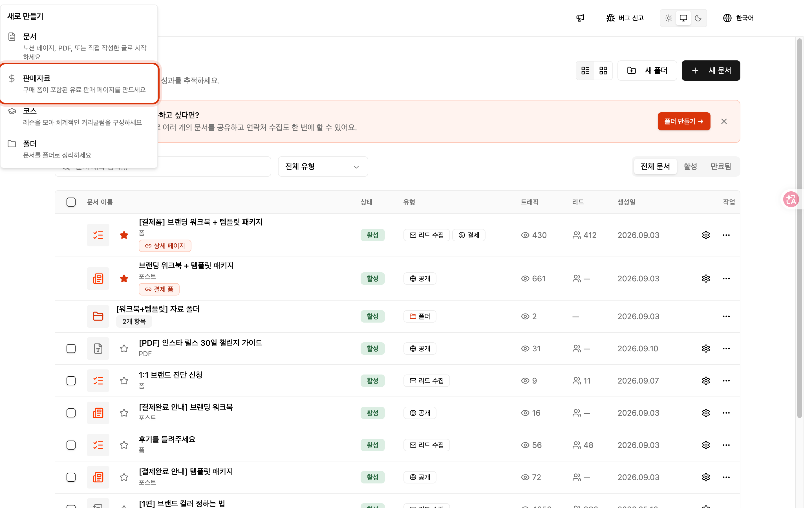Click the 폴더 만들기 banner button
The height and width of the screenshot is (508, 812).
coord(684,121)
